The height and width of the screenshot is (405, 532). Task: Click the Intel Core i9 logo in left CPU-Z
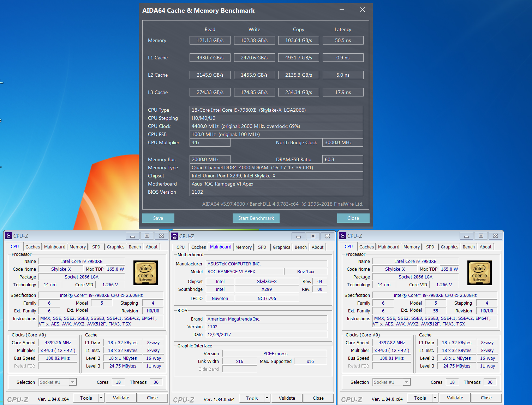(x=145, y=273)
